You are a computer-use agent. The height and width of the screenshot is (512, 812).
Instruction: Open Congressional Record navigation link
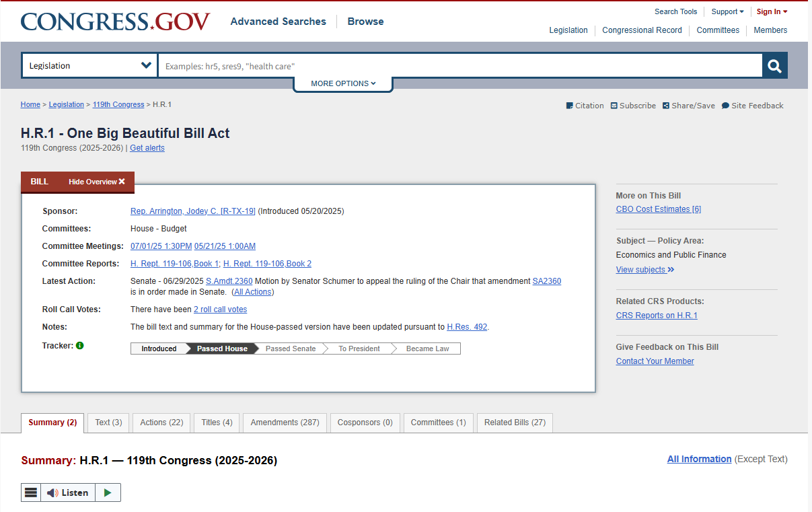pos(642,30)
